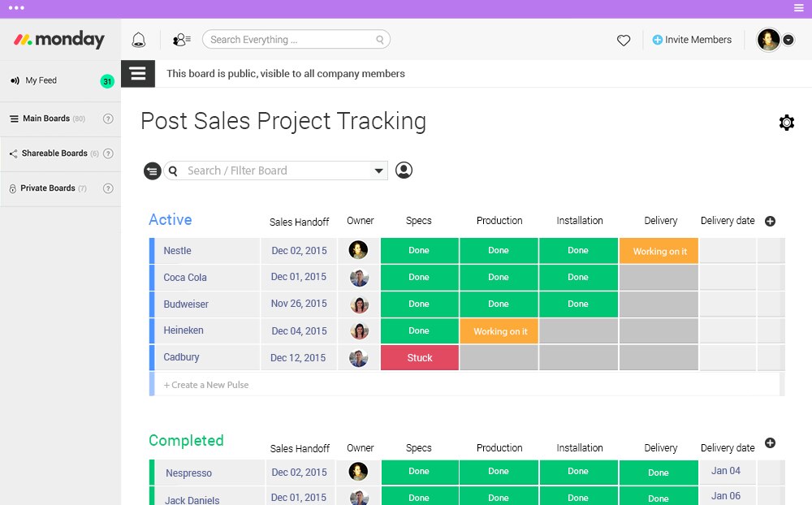Viewport: 812px width, 505px height.
Task: Open Heineken owner avatar
Action: tap(359, 331)
